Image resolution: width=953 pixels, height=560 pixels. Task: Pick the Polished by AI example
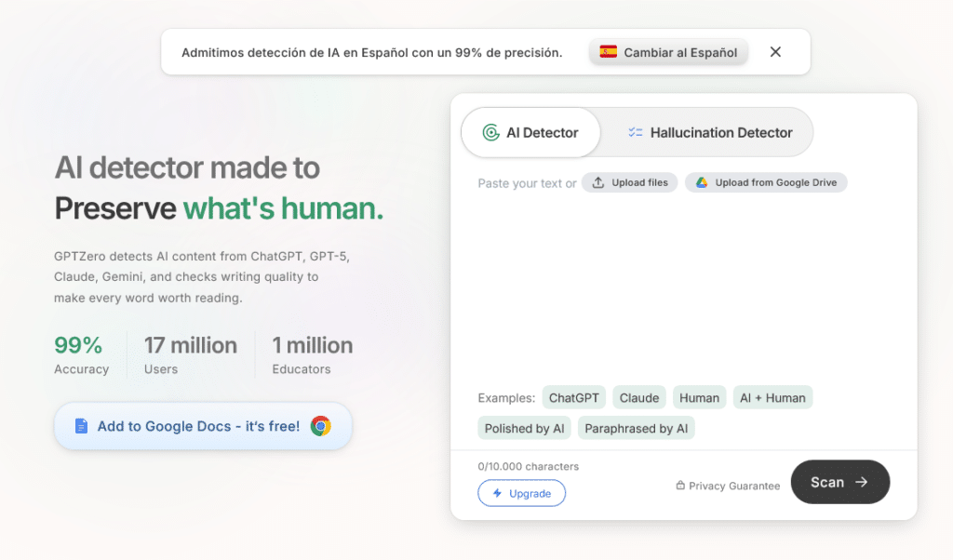(x=524, y=428)
